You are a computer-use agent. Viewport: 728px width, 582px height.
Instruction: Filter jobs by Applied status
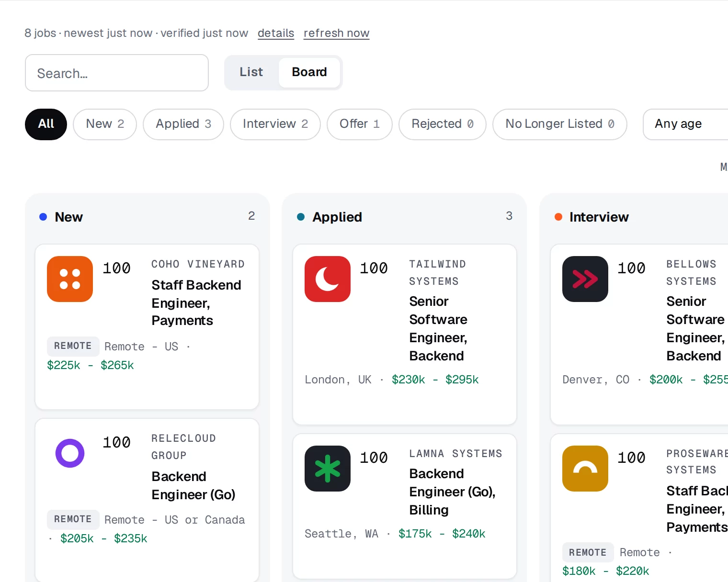coord(183,124)
